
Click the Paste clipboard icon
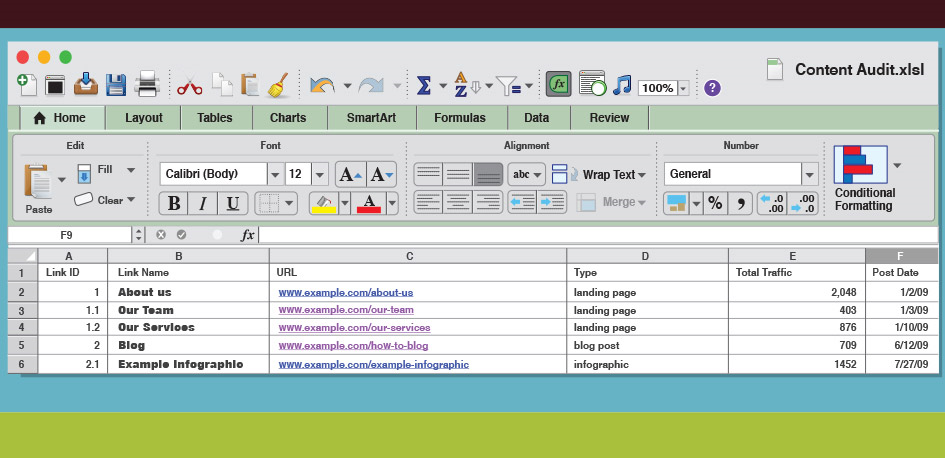pyautogui.click(x=39, y=183)
